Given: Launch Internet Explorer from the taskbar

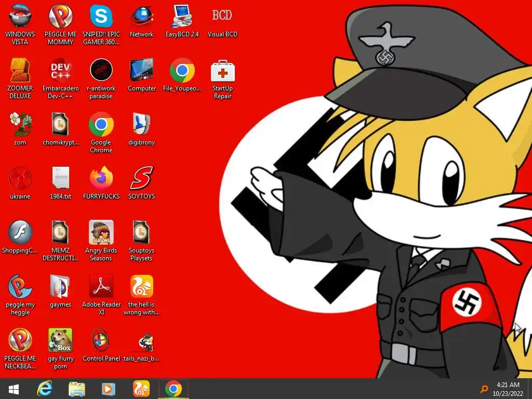Looking at the screenshot, I should [x=45, y=389].
